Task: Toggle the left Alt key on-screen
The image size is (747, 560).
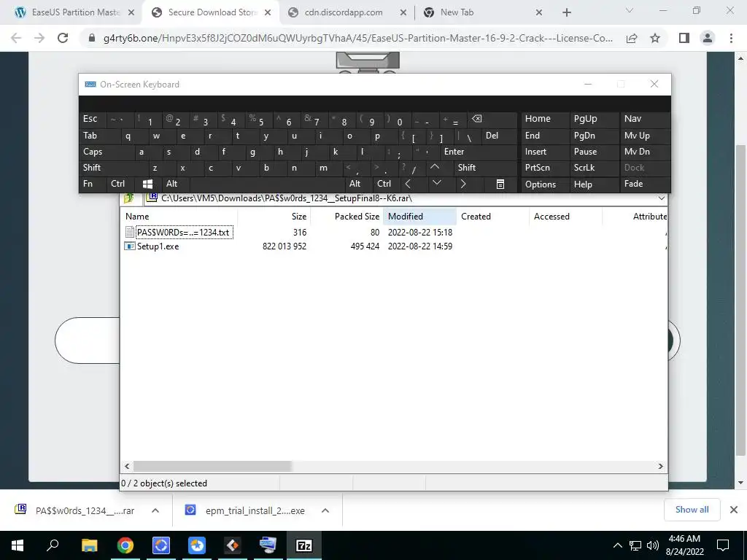Action: 176,184
